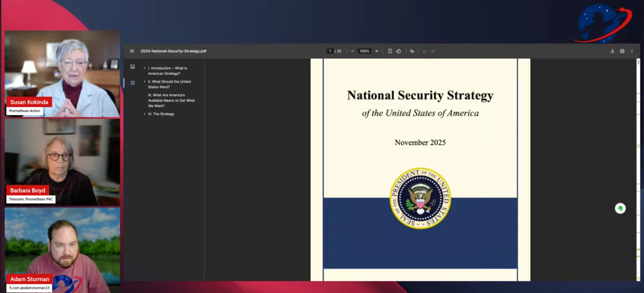Click the Promethean logo in top-right corner
This screenshot has height=293, width=644.
603,23
